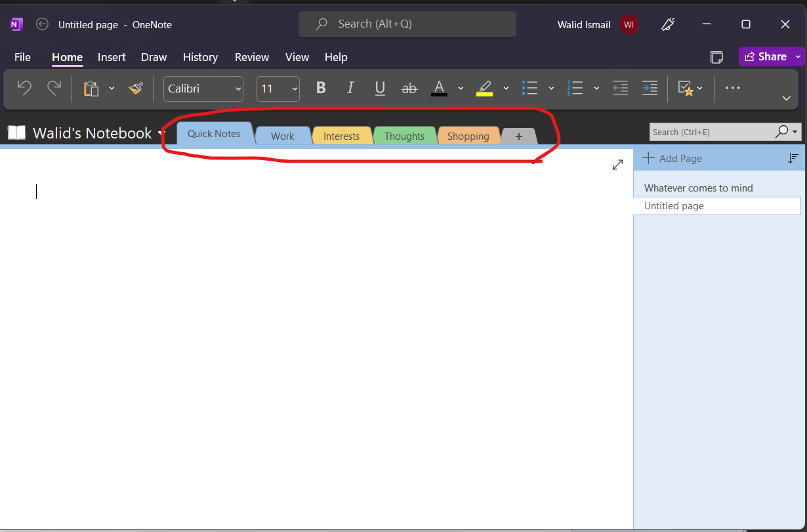
Task: Open the highlight color dropdown arrow
Action: [x=506, y=89]
